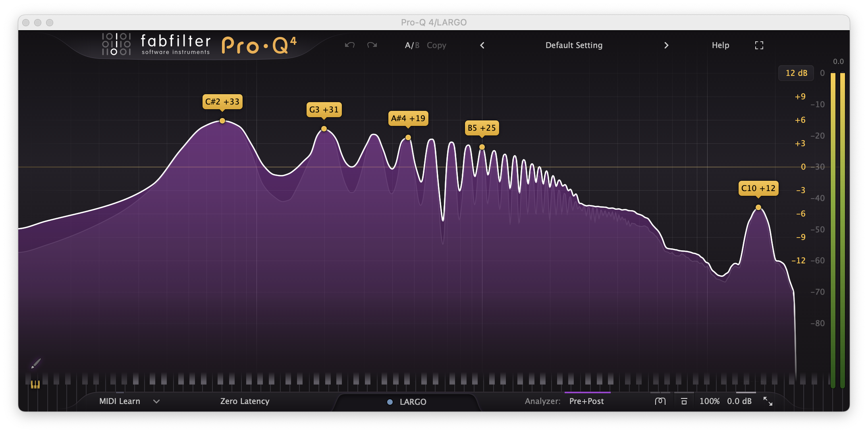Open the Default Setting preset menu

click(574, 45)
